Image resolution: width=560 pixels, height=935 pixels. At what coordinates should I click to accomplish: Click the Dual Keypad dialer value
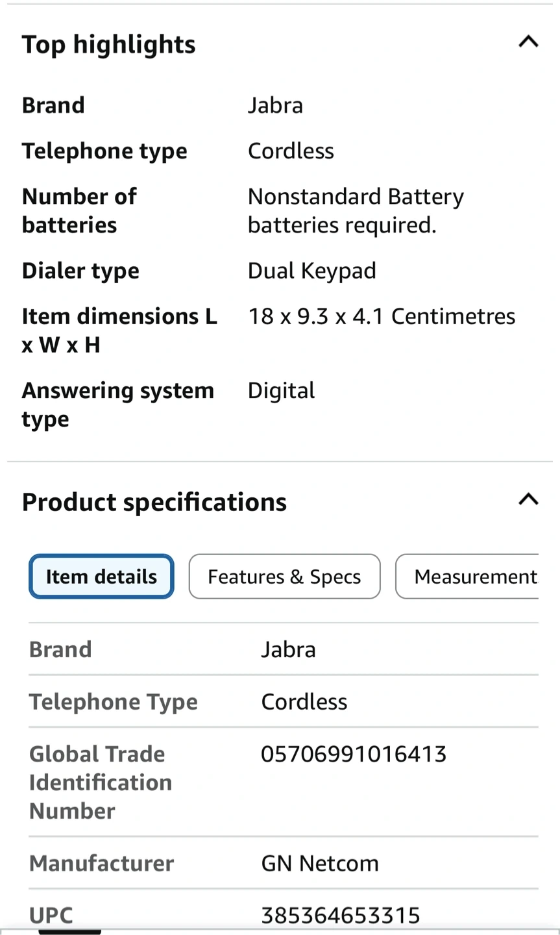[x=312, y=271]
